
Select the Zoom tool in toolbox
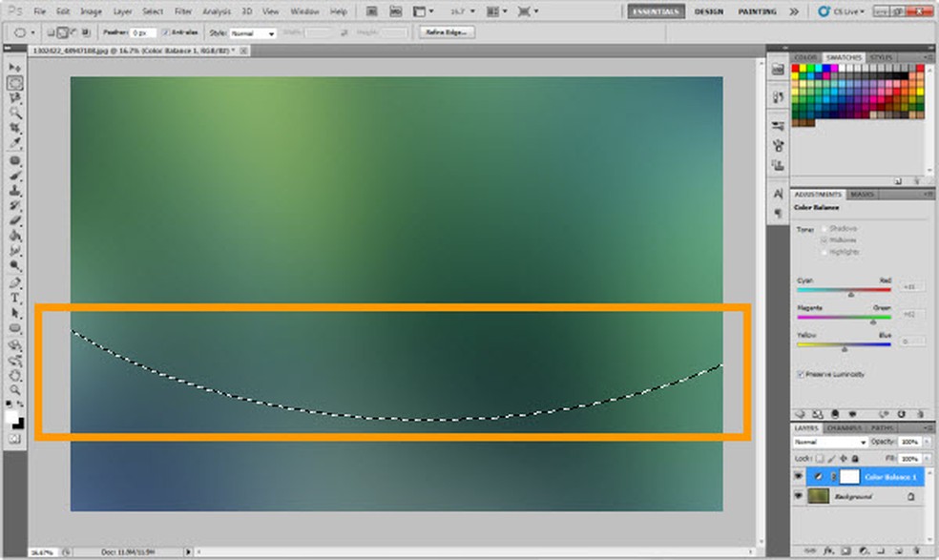point(15,390)
